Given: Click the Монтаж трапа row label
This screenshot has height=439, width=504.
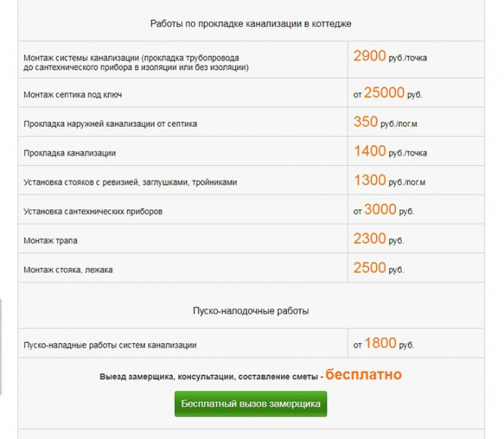Looking at the screenshot, I should tap(50, 241).
